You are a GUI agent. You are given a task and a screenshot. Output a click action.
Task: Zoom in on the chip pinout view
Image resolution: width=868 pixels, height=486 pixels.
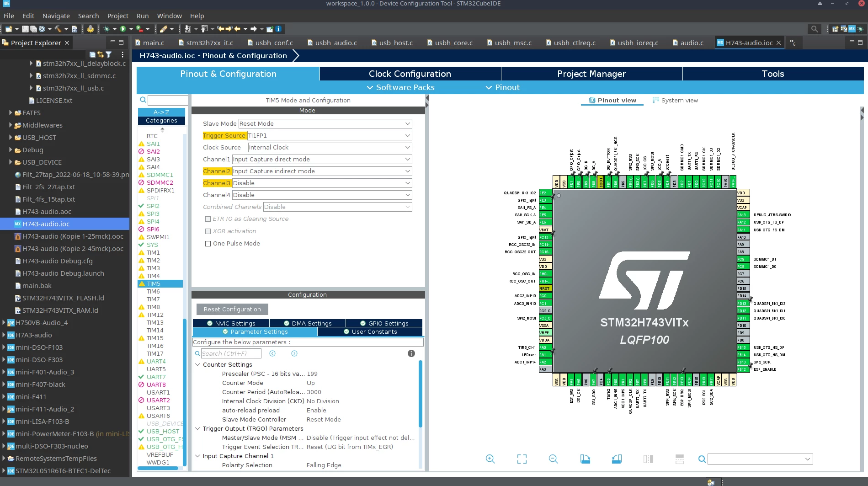[x=490, y=459]
